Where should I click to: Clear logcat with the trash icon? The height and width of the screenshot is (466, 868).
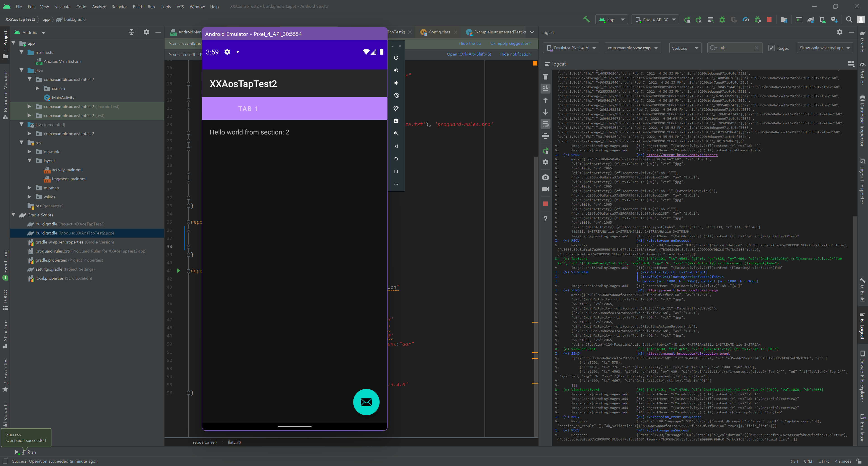pyautogui.click(x=546, y=77)
